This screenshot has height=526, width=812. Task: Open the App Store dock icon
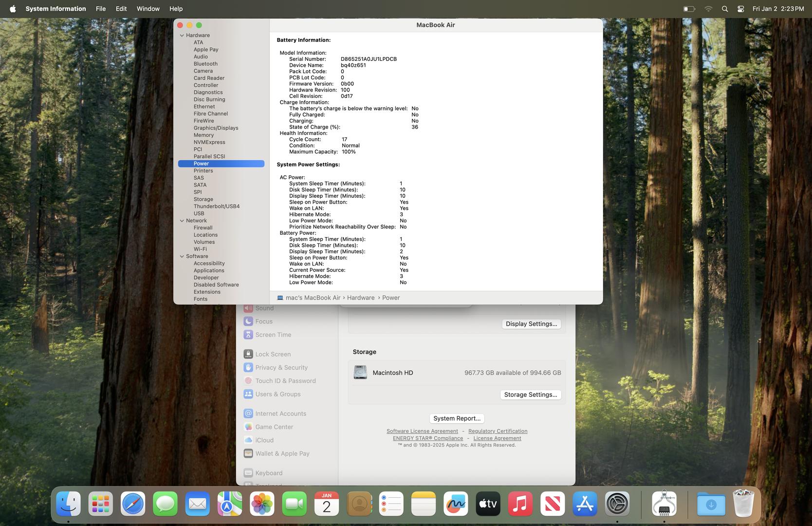(585, 504)
